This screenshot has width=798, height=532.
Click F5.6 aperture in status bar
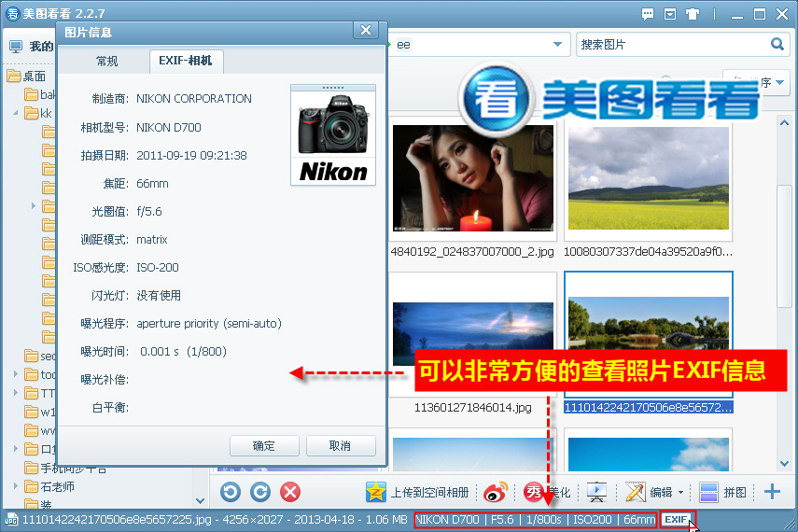tap(502, 519)
